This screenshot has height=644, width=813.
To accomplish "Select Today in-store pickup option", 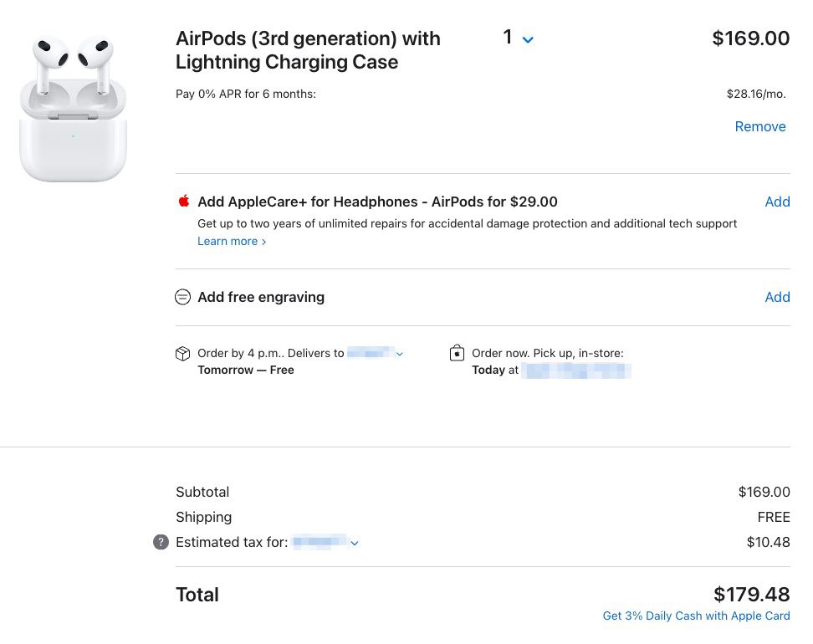I will pyautogui.click(x=488, y=371).
